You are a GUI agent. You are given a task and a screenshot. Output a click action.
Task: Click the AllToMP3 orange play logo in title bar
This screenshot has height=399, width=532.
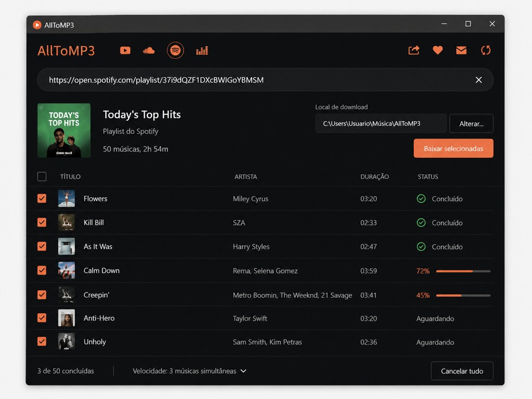[x=37, y=25]
